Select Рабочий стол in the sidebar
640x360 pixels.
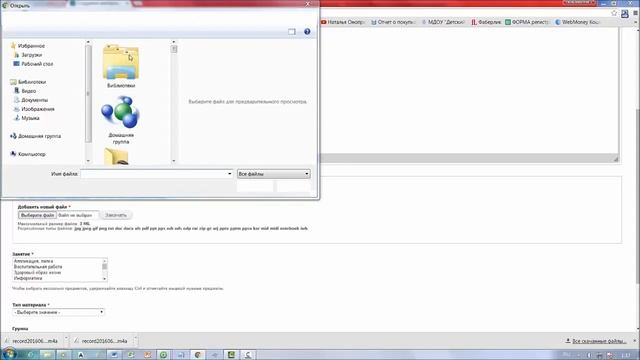[x=37, y=64]
